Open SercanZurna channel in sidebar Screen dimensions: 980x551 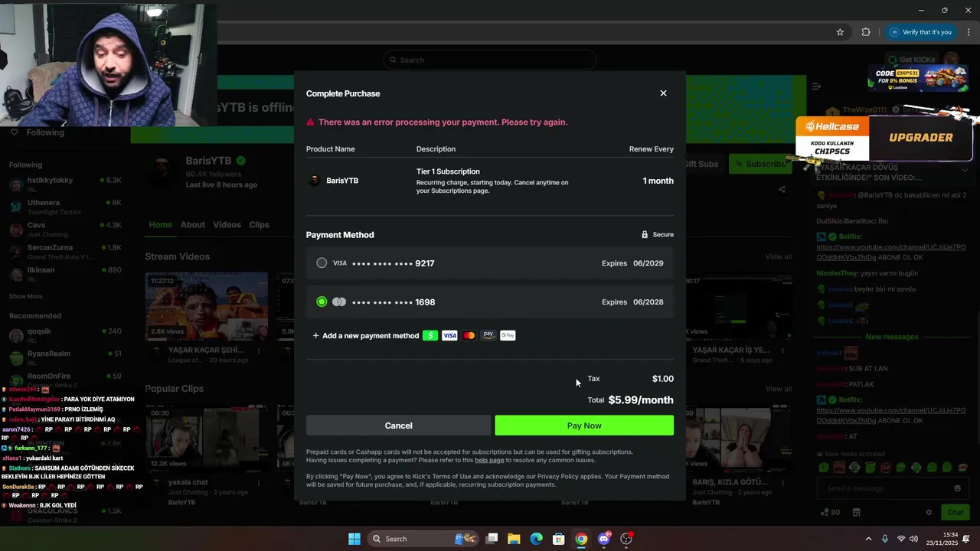pos(65,252)
